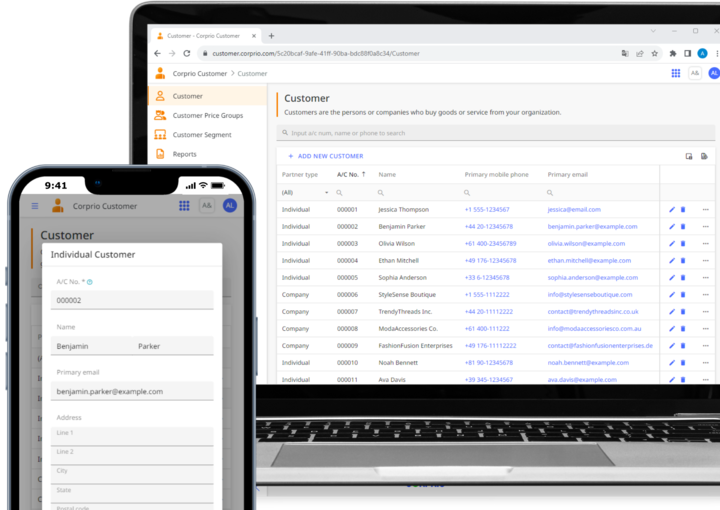Click the language A& button on laptop
The width and height of the screenshot is (720, 510).
click(695, 73)
